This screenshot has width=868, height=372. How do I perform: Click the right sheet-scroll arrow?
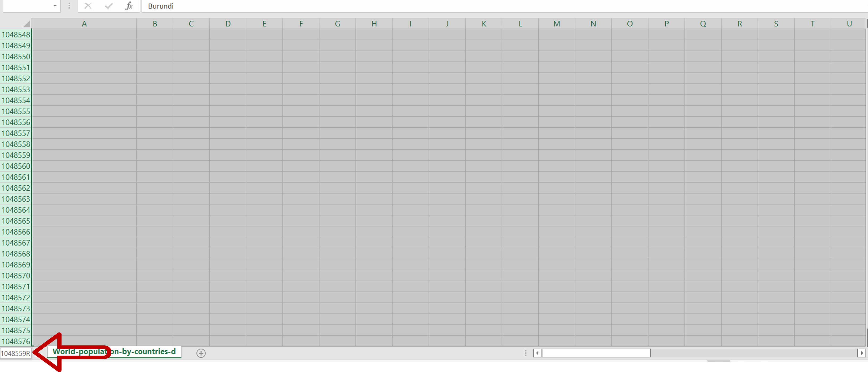point(862,353)
